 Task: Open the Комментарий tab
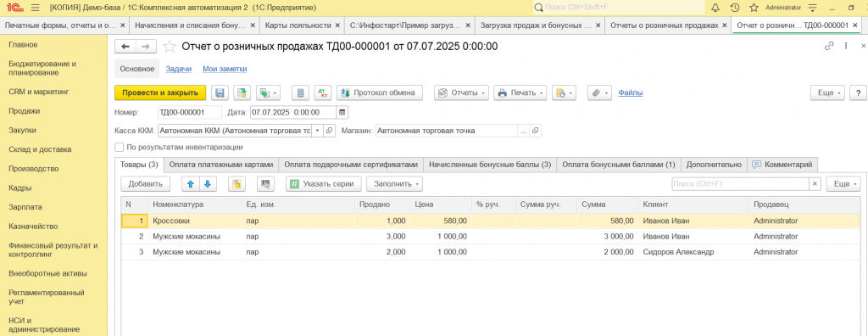pyautogui.click(x=782, y=165)
